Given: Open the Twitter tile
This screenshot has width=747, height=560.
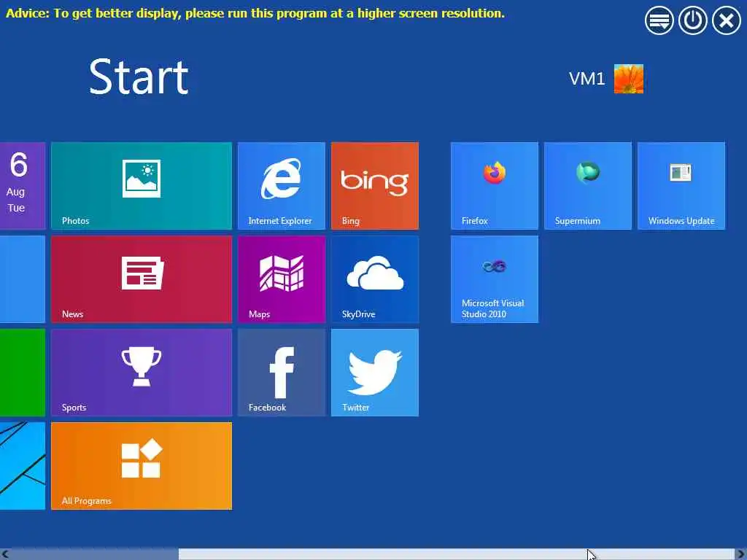Looking at the screenshot, I should click(375, 373).
